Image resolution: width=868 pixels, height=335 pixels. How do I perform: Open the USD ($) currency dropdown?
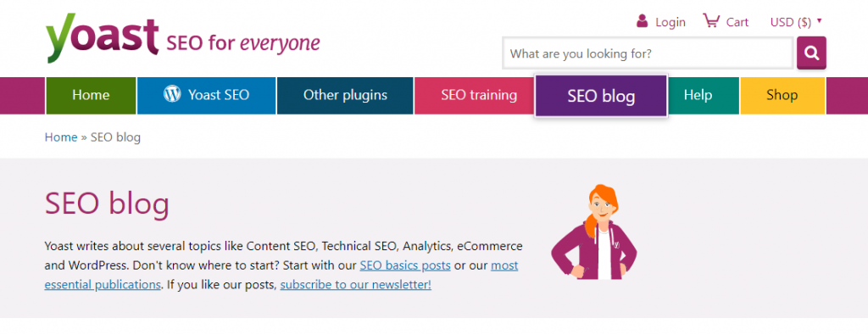pyautogui.click(x=796, y=22)
